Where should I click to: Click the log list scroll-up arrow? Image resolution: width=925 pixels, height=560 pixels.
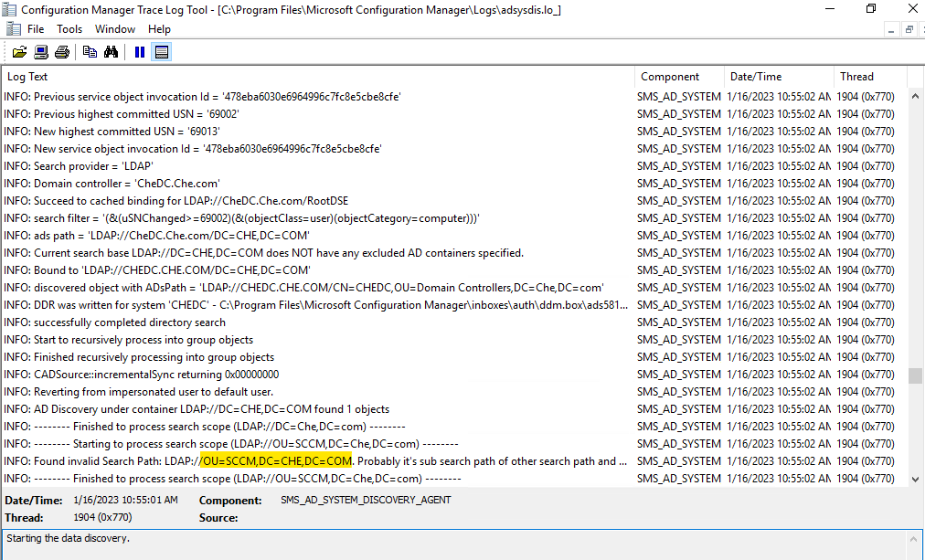[915, 96]
